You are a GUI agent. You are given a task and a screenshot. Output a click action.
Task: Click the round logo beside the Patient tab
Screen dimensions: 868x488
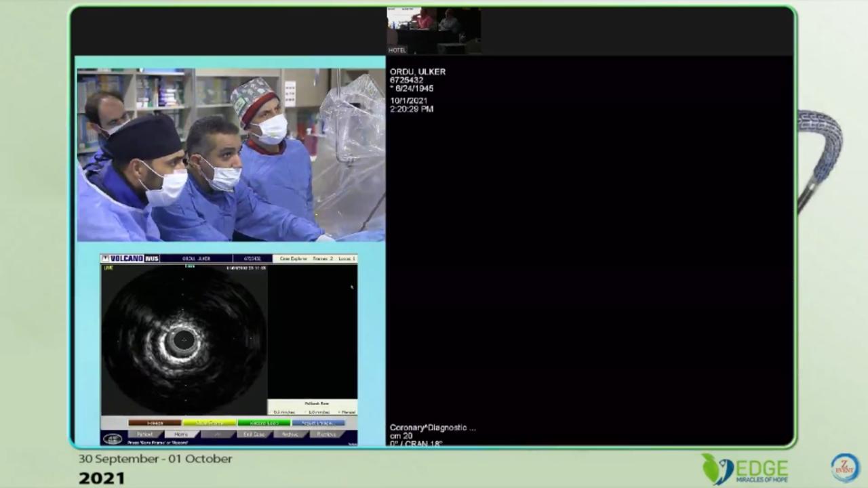click(113, 439)
